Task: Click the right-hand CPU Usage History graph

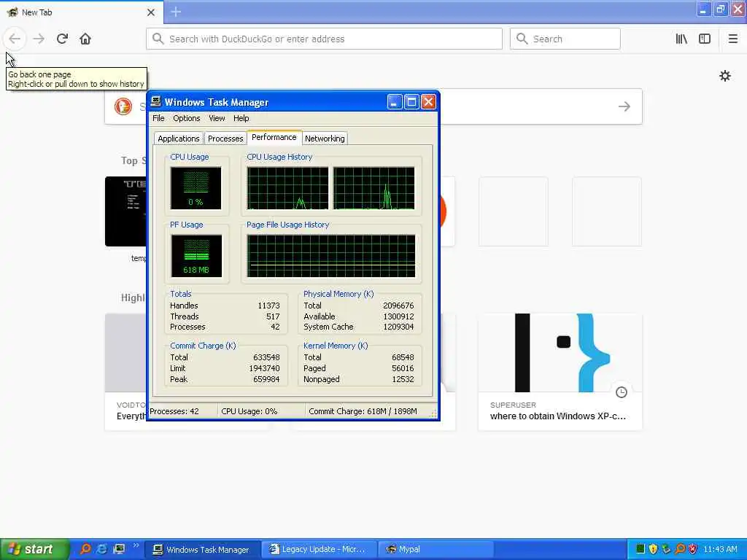Action: point(374,187)
